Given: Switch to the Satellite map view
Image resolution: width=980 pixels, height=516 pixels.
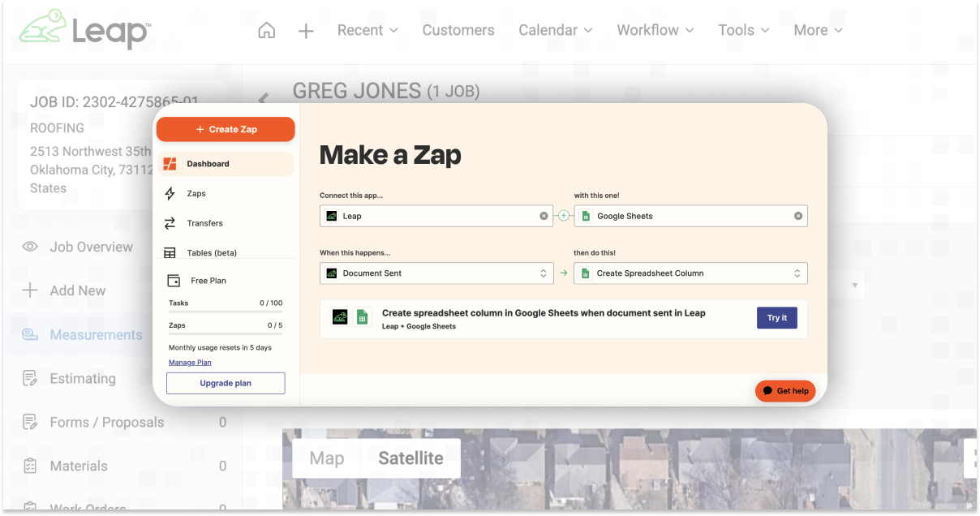Looking at the screenshot, I should (410, 458).
